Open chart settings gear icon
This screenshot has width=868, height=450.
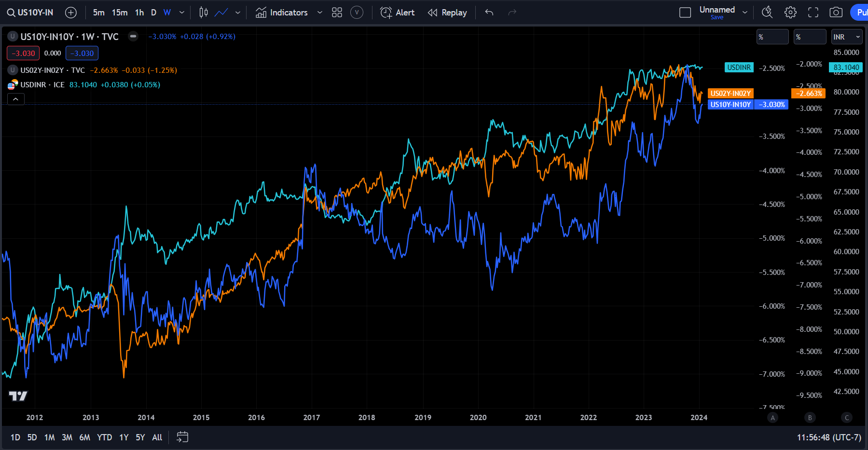point(790,13)
